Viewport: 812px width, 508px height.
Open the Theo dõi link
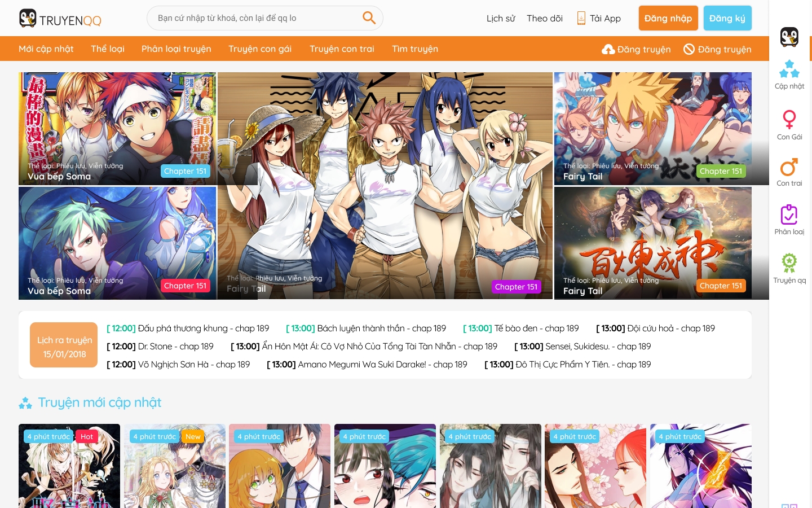[x=545, y=19]
